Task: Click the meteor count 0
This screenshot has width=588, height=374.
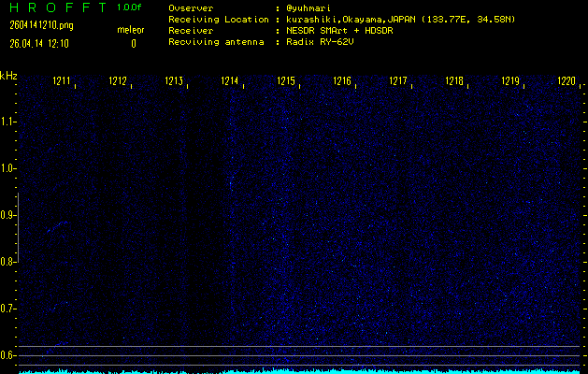Action: pos(134,44)
